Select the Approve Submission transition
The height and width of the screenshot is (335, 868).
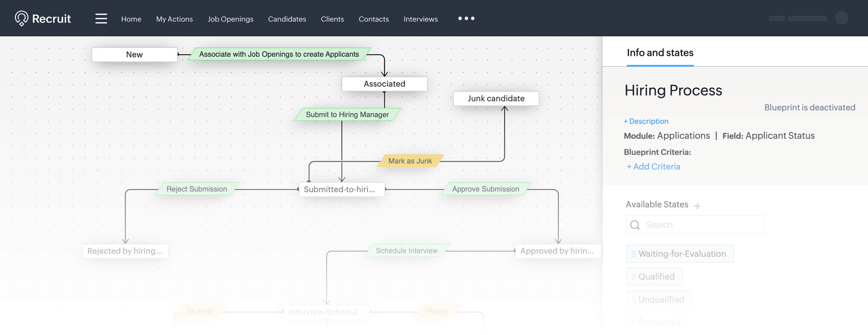pos(485,189)
